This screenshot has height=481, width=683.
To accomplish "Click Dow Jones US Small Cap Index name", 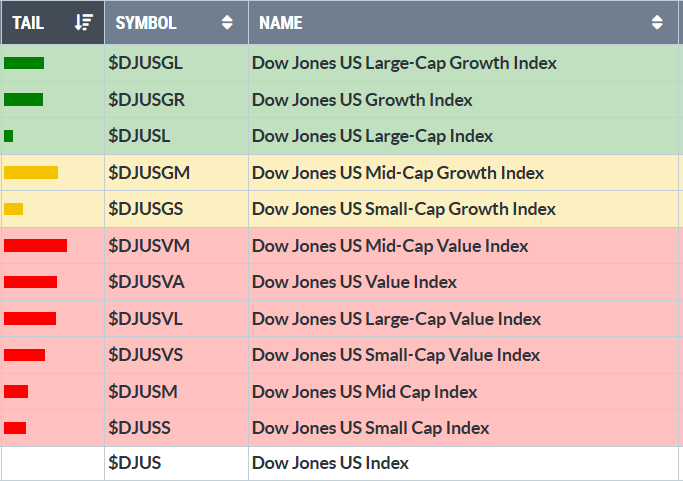I will 371,428.
